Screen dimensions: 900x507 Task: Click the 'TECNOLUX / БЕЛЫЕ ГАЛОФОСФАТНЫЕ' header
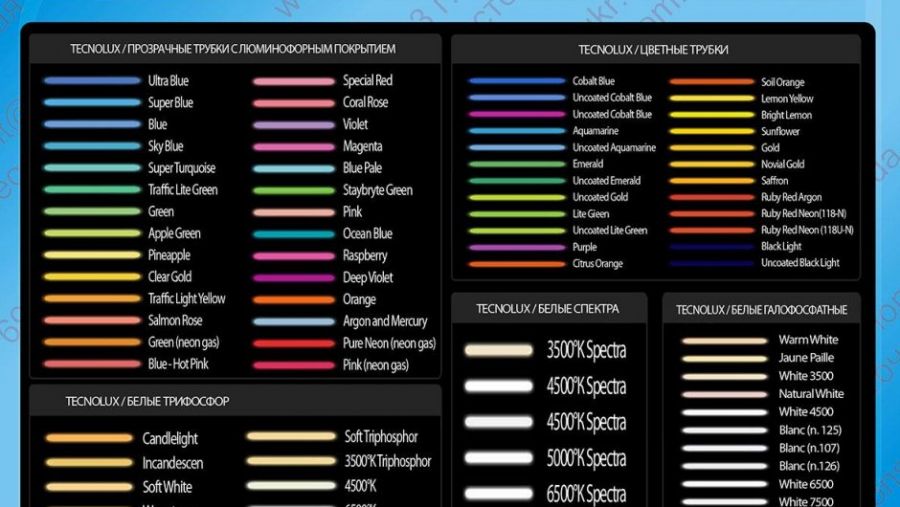click(x=761, y=310)
